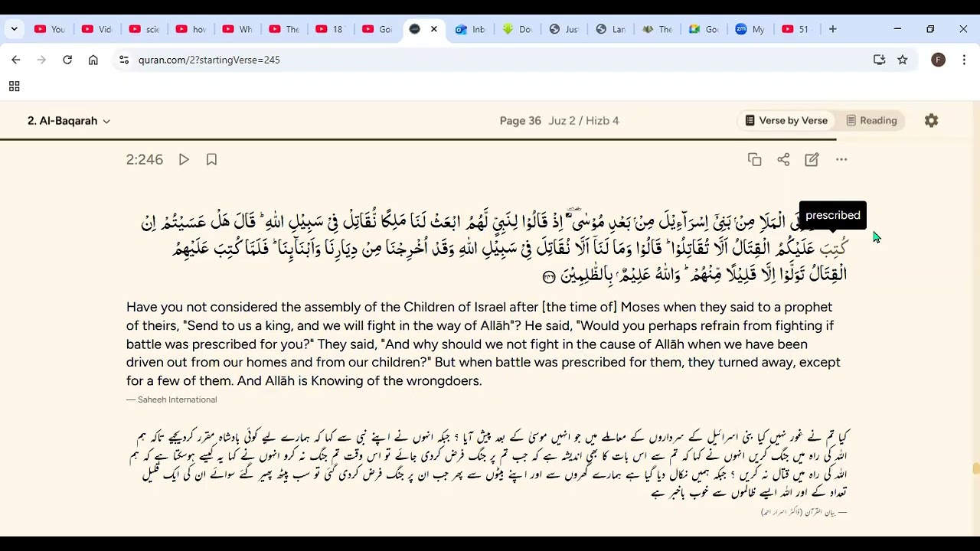Go forward in browser history
The image size is (980, 551).
coord(41,60)
